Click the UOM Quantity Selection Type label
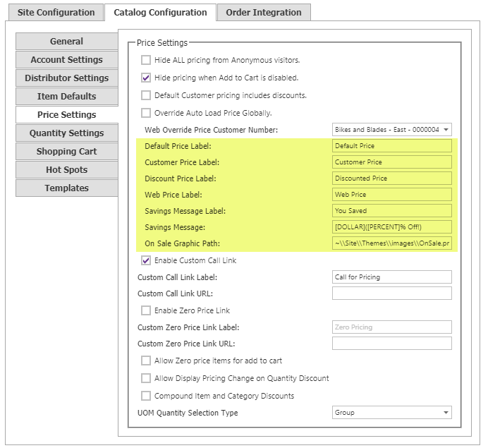Image resolution: width=488 pixels, height=448 pixels. pyautogui.click(x=188, y=413)
